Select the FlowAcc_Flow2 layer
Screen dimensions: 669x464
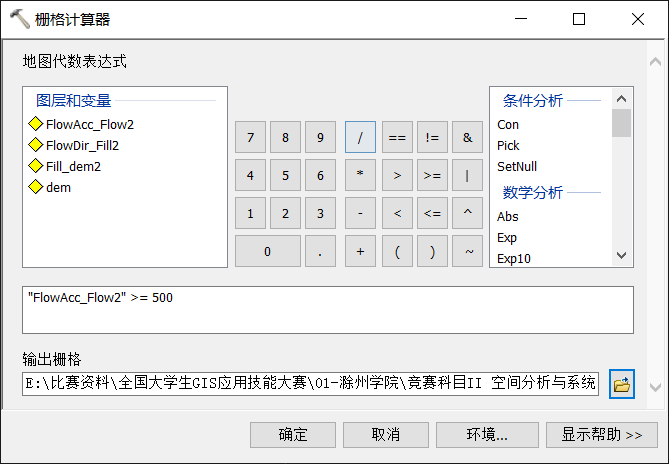tap(81, 125)
